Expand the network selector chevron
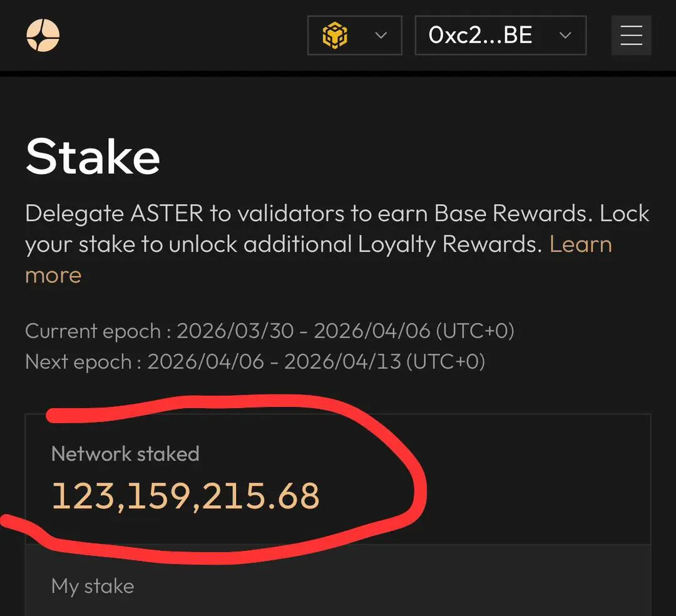676x616 pixels. pos(381,36)
